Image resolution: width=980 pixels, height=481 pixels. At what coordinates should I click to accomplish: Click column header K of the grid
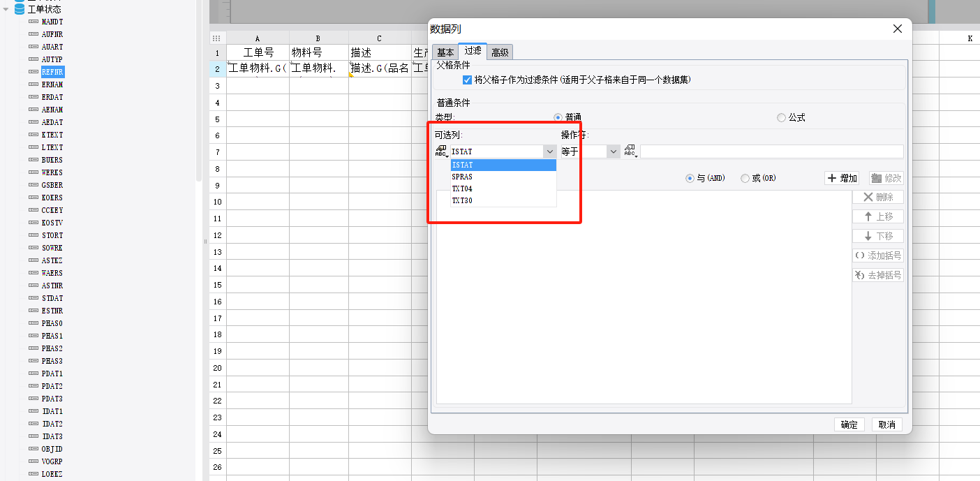click(x=970, y=38)
